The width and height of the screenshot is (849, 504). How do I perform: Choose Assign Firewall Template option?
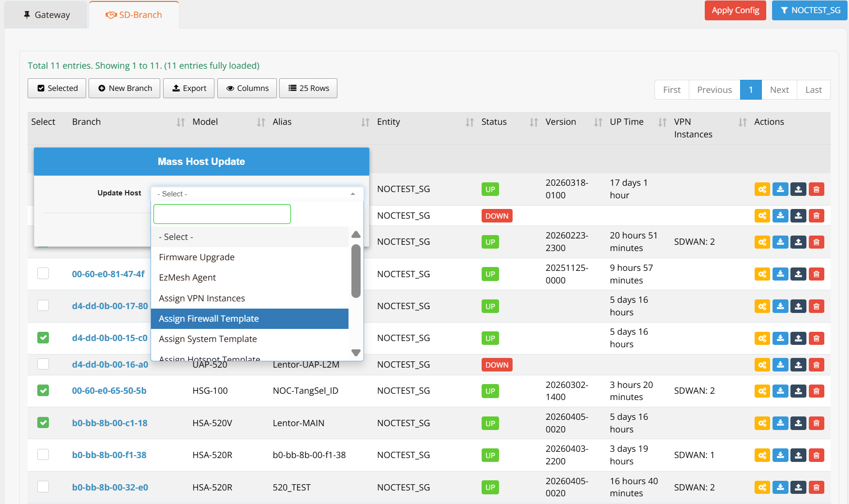(249, 319)
